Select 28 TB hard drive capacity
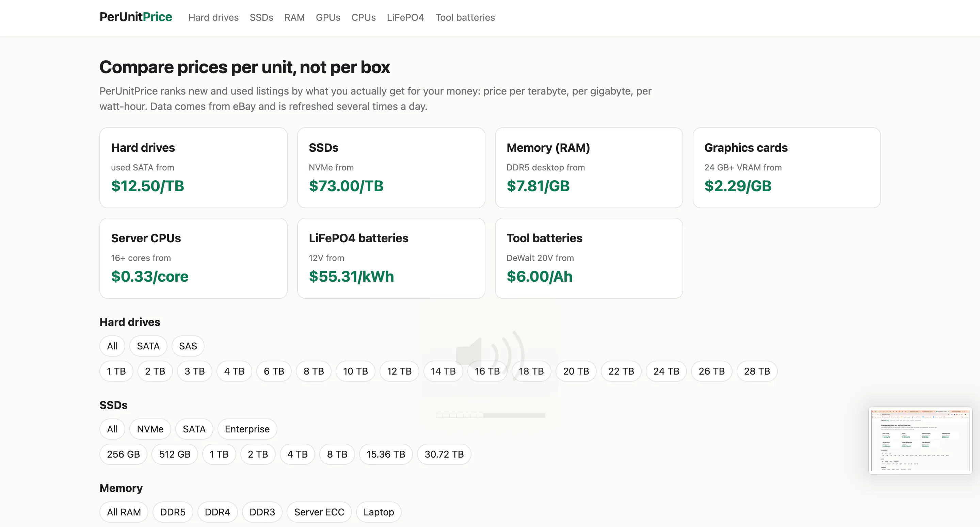The width and height of the screenshot is (980, 527). pyautogui.click(x=757, y=371)
